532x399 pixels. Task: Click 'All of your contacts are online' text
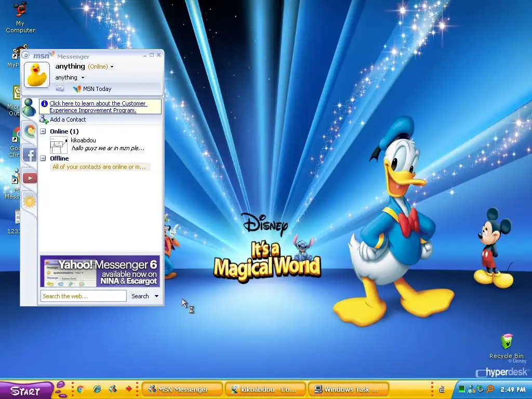coord(99,167)
